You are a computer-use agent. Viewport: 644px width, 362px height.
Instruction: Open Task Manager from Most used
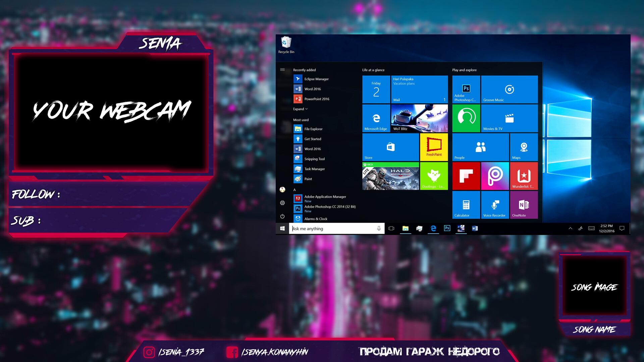(314, 169)
